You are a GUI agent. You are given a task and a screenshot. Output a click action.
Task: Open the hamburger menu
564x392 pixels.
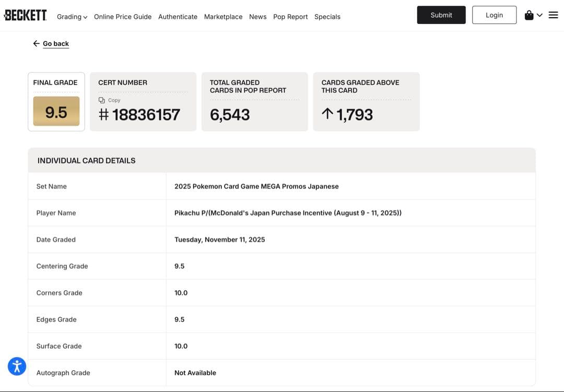[554, 15]
